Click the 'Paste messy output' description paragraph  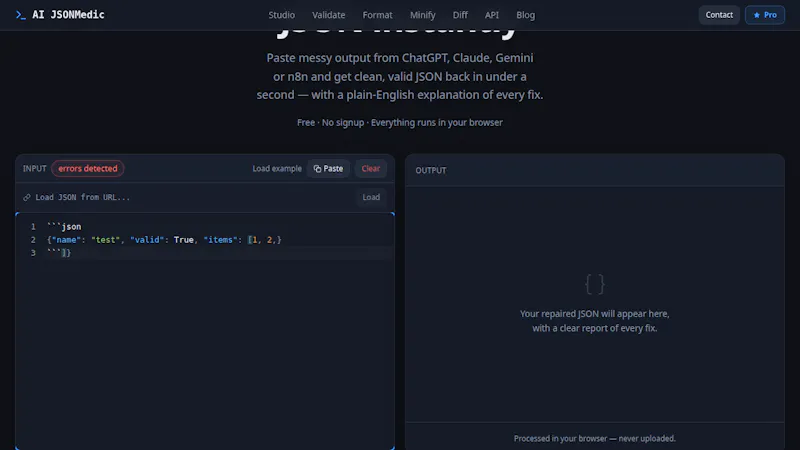[400, 77]
